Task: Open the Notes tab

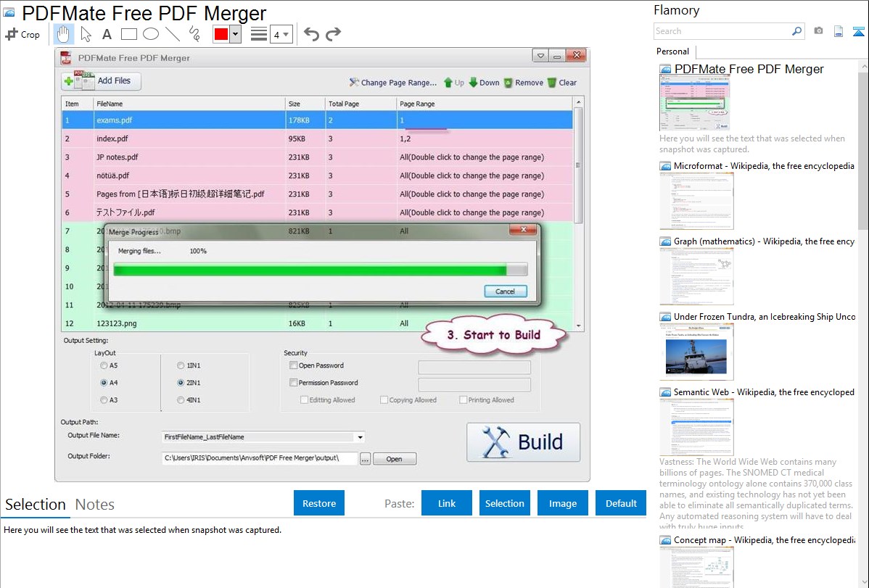Action: pos(95,505)
